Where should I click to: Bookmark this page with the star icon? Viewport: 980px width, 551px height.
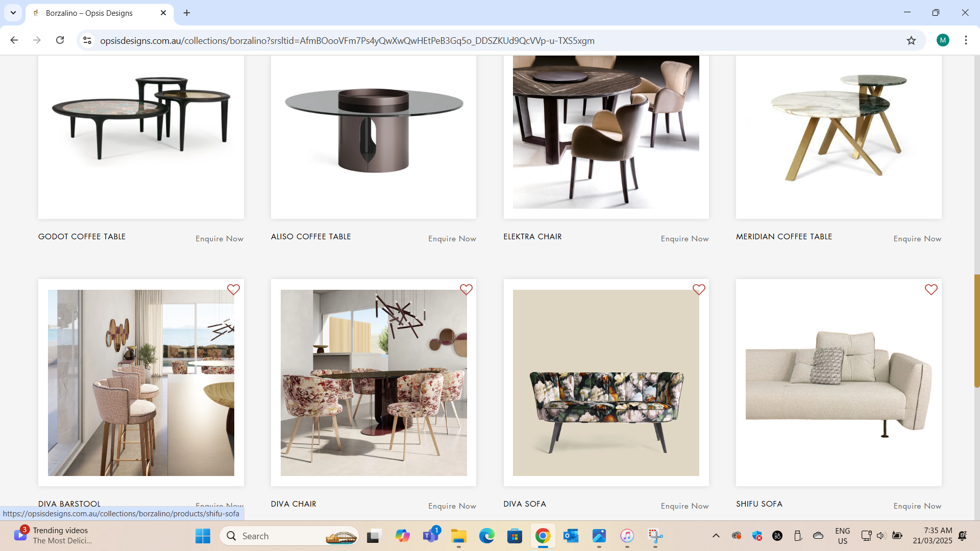pyautogui.click(x=911, y=40)
